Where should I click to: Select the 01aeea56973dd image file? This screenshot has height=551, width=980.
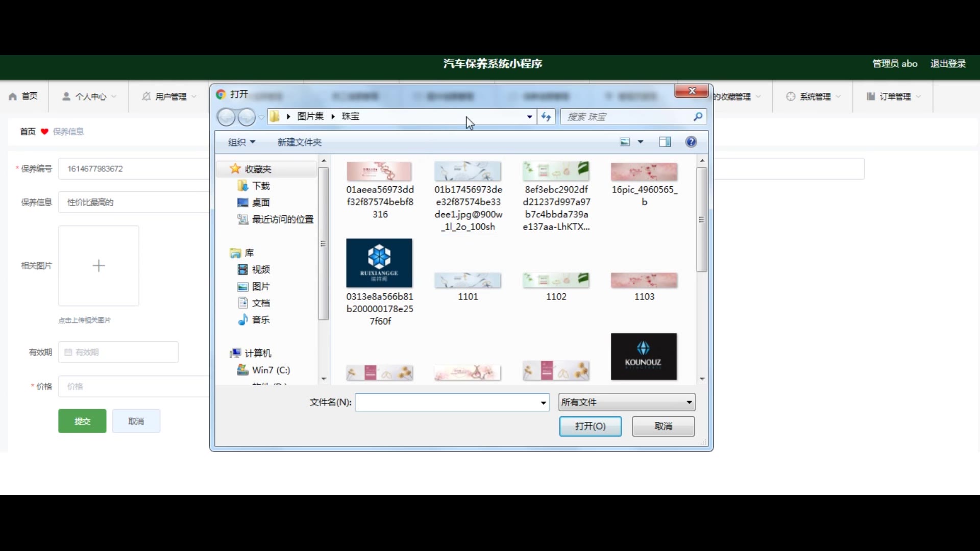pyautogui.click(x=380, y=190)
